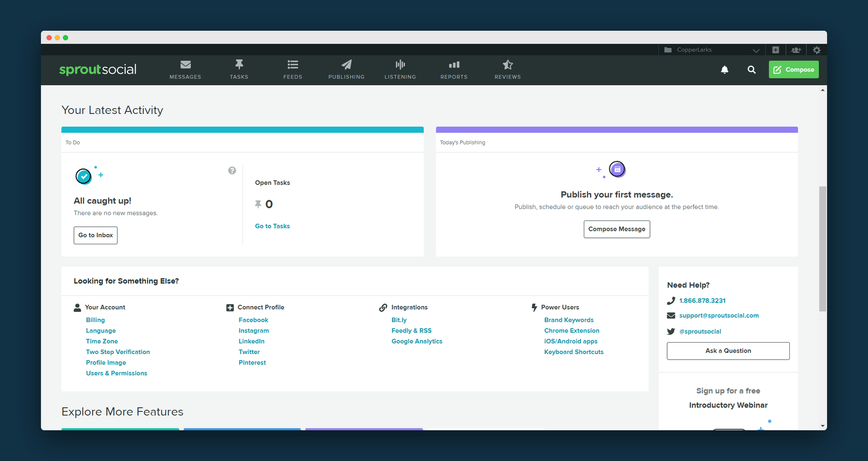
Task: Click the 'Explore More Features' heading
Action: [123, 412]
